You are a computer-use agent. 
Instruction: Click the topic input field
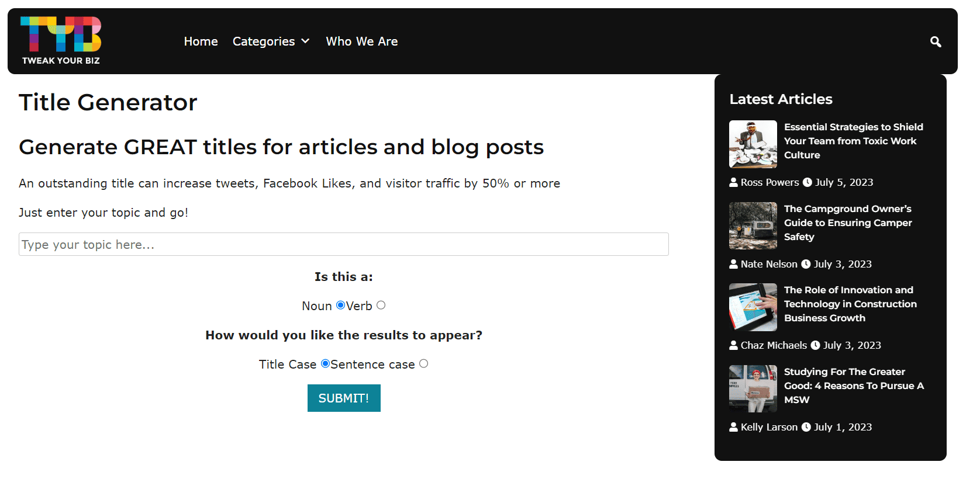344,244
